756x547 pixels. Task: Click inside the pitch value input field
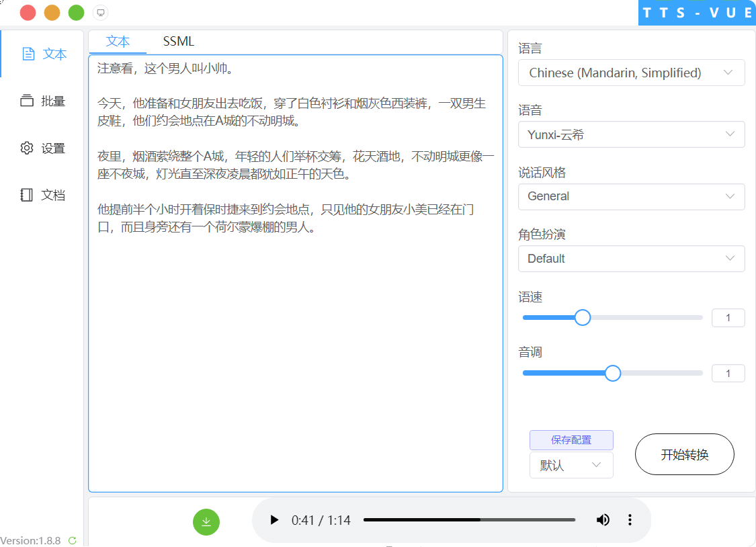click(x=728, y=373)
